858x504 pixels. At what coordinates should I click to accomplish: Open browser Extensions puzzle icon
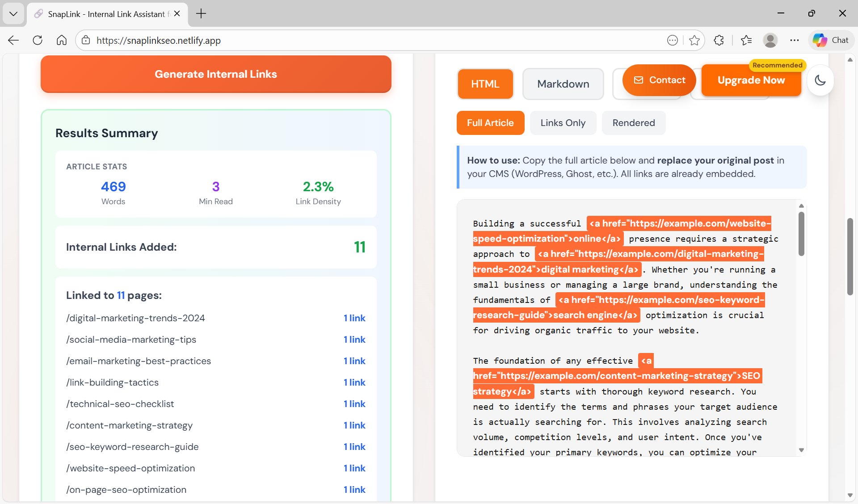coord(719,40)
